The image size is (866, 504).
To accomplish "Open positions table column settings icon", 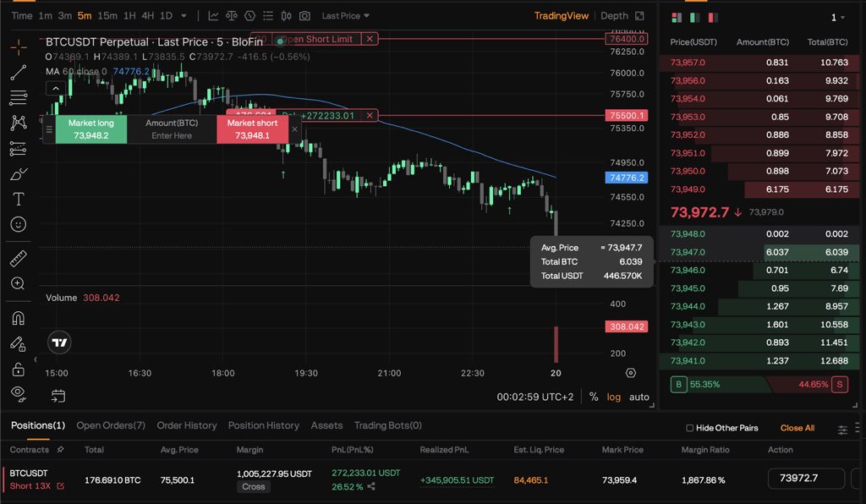I will [x=842, y=429].
